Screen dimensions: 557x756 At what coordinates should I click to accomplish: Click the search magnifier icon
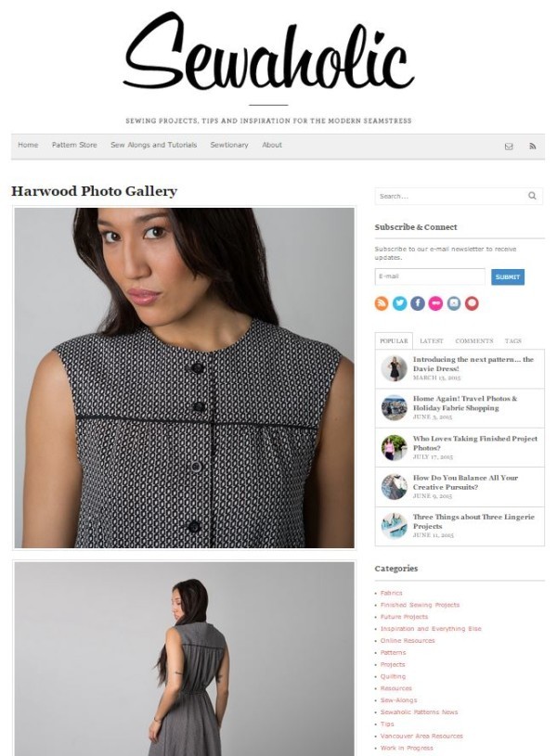[532, 196]
